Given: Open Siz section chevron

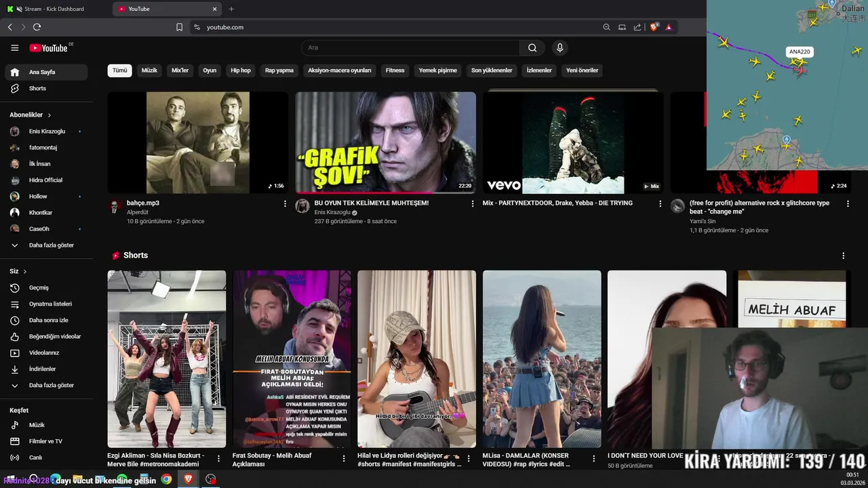Looking at the screenshot, I should tap(25, 271).
